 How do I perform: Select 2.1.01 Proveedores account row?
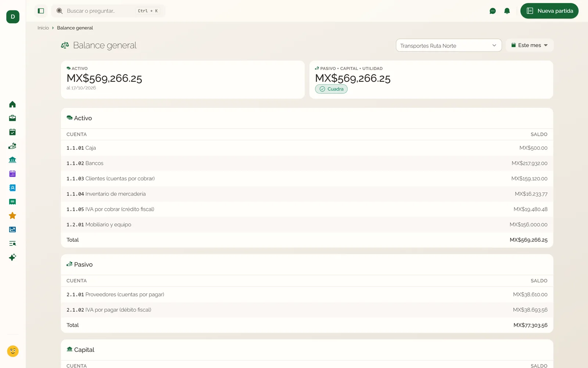pyautogui.click(x=307, y=294)
